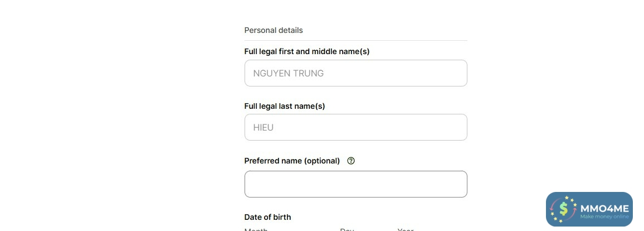Screen dimensions: 644x231
Task: Click the green dollar sign logo icon
Action: (563, 209)
